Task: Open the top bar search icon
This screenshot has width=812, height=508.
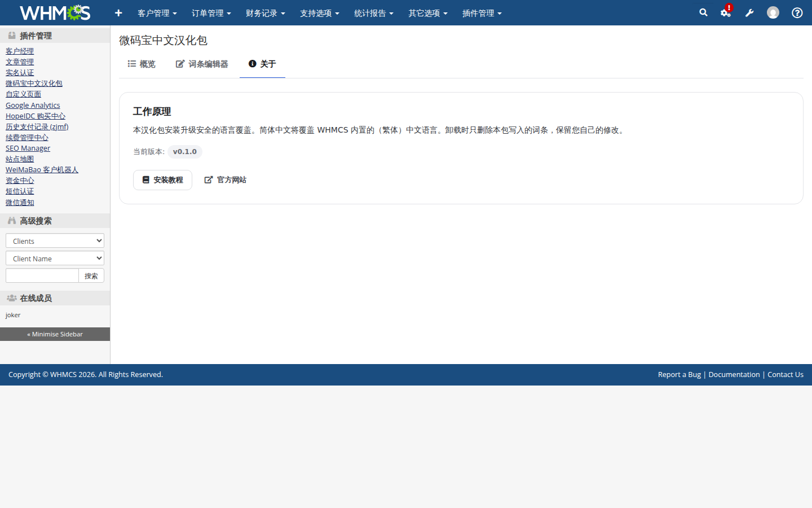Action: coord(703,12)
